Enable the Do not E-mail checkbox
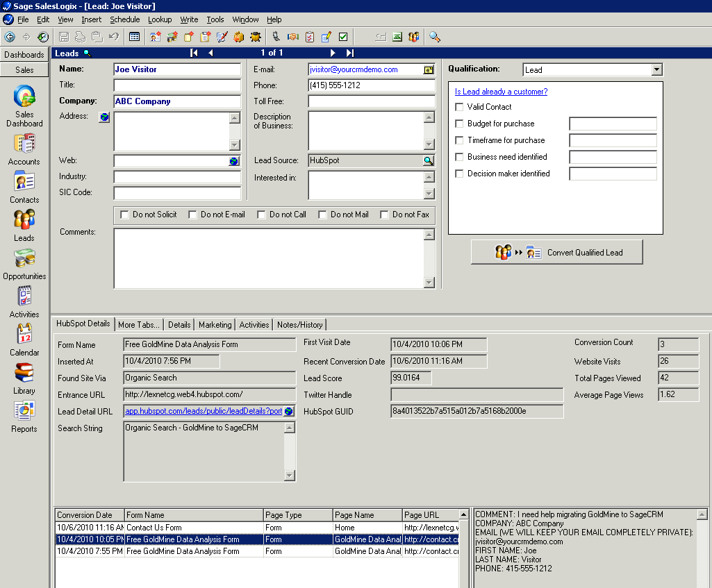 [192, 215]
